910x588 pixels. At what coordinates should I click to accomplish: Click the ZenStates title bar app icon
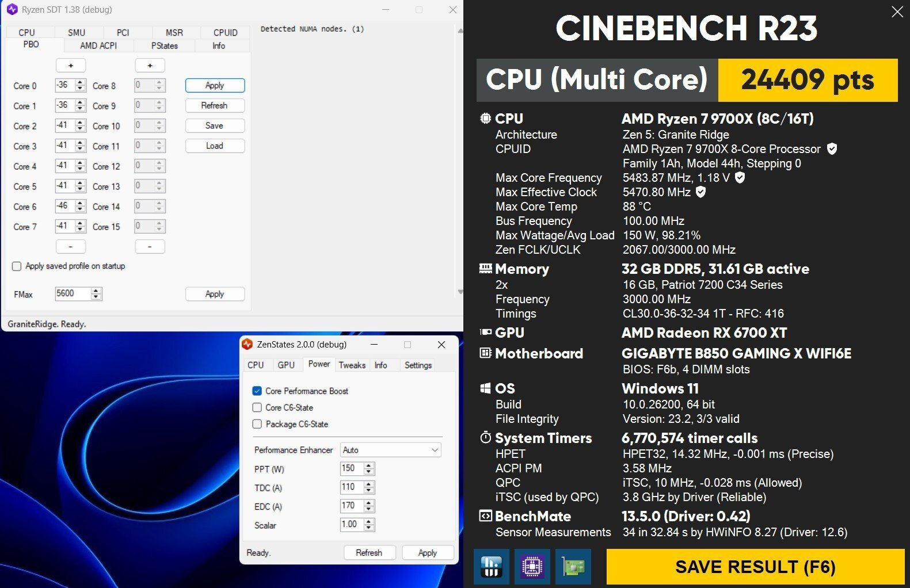248,345
